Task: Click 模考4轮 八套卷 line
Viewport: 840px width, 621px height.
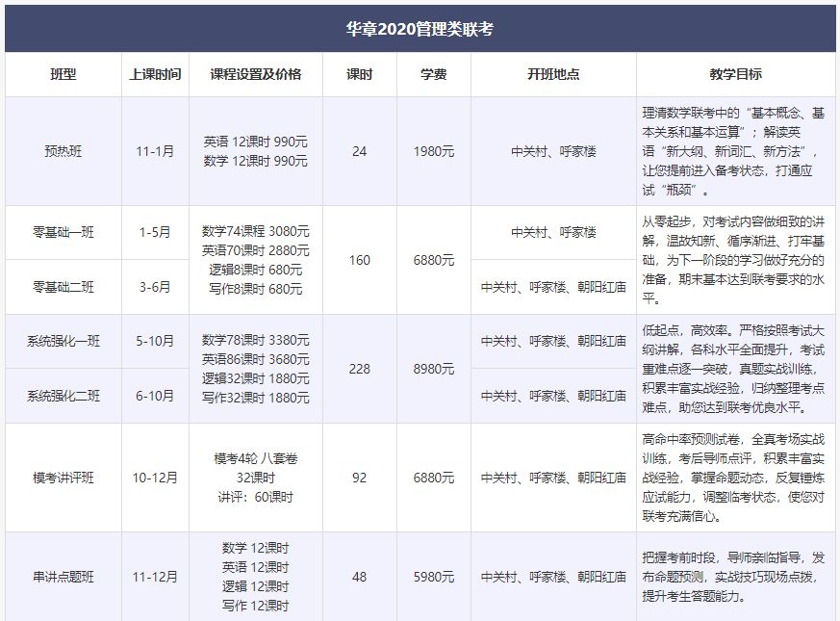Action: [x=256, y=458]
